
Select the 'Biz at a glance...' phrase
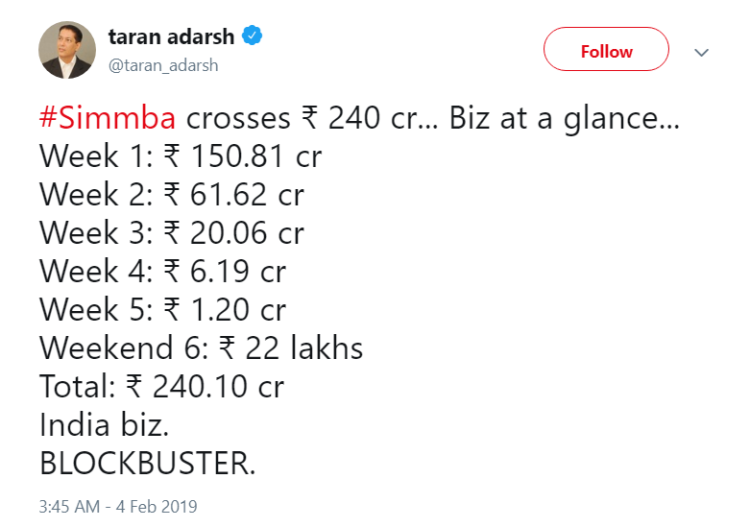[564, 118]
